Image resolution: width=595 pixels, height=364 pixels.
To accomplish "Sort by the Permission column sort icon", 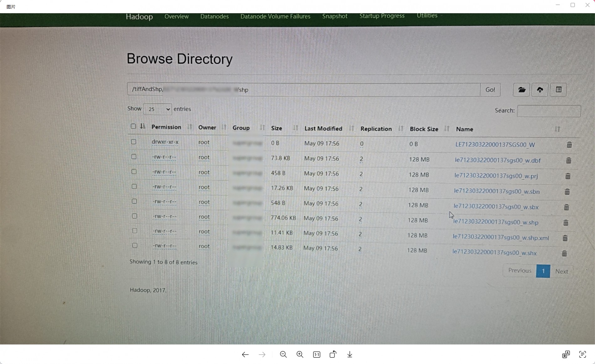I will point(189,127).
